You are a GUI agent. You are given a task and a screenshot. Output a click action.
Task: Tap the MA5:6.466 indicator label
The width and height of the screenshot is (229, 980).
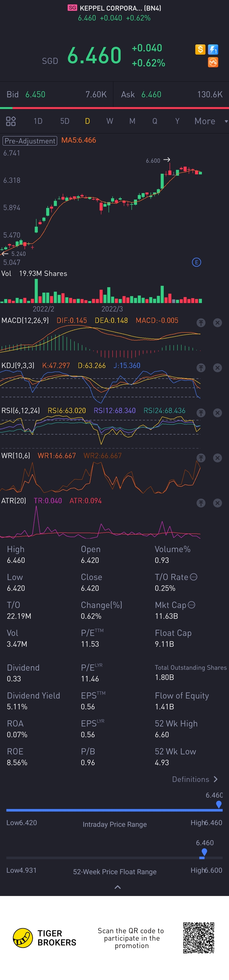point(78,140)
